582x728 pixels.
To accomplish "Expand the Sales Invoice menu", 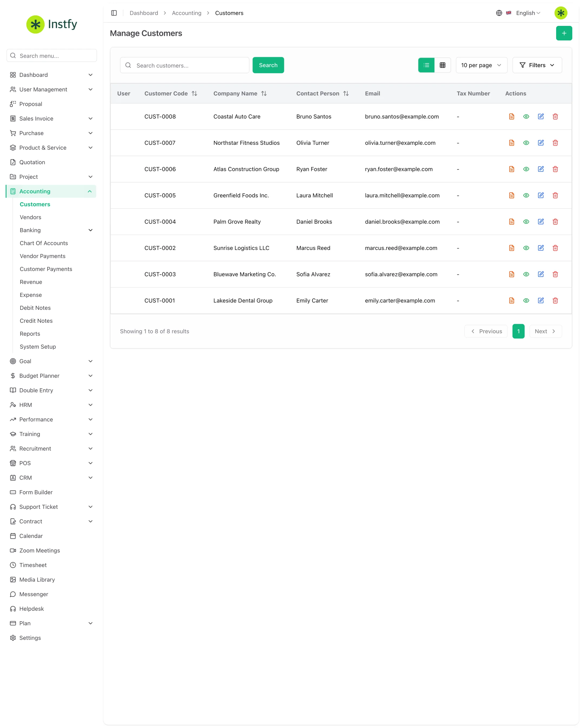I will pos(51,119).
